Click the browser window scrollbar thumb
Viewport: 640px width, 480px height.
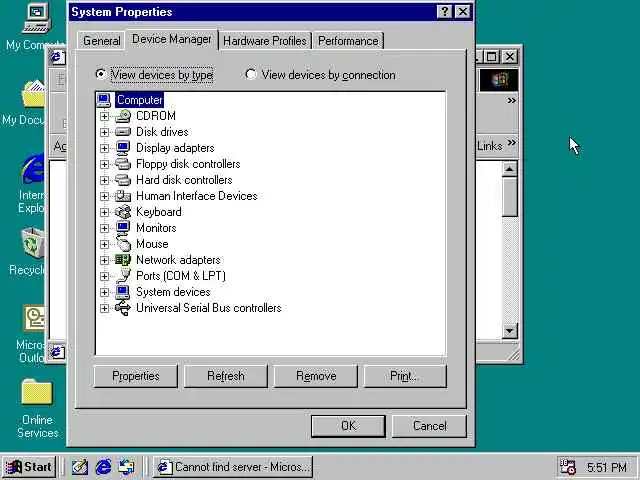coord(509,197)
